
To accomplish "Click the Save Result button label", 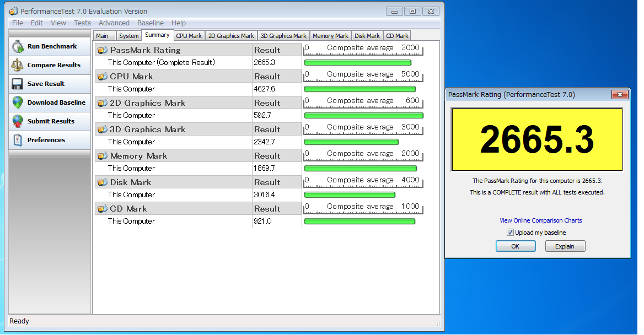I will point(46,84).
